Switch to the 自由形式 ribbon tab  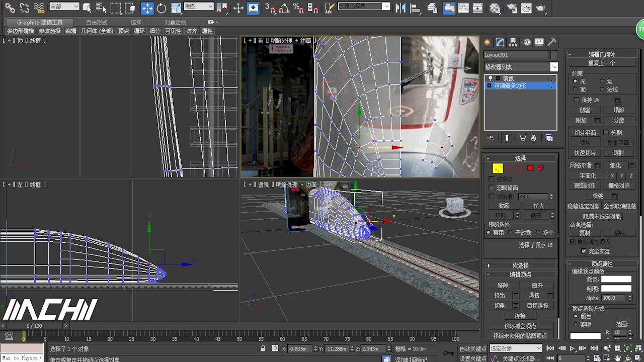96,22
